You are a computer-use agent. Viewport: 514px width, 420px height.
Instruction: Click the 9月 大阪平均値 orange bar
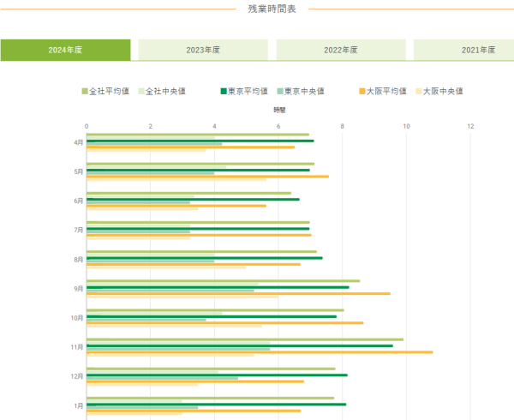click(238, 293)
